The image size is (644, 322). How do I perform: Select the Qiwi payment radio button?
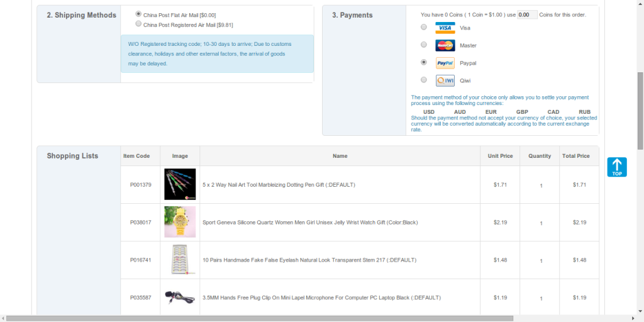tap(424, 80)
